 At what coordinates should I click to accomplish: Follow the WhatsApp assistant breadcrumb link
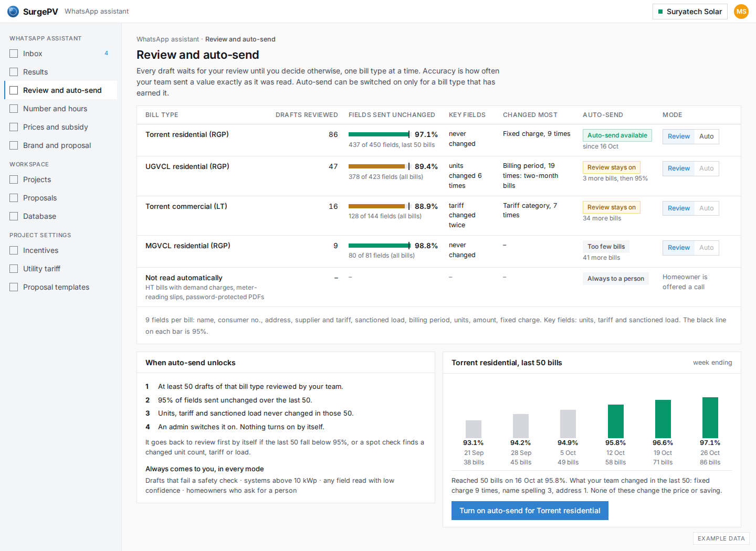pyautogui.click(x=167, y=39)
